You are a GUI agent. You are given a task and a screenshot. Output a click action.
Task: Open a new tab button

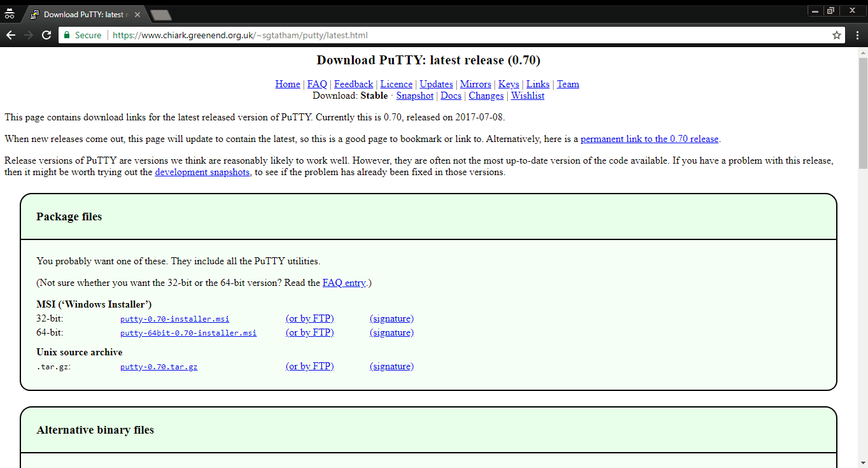tap(160, 15)
